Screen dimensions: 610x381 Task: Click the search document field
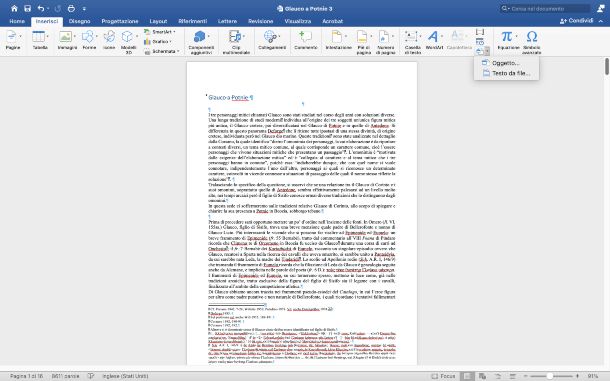click(x=546, y=8)
